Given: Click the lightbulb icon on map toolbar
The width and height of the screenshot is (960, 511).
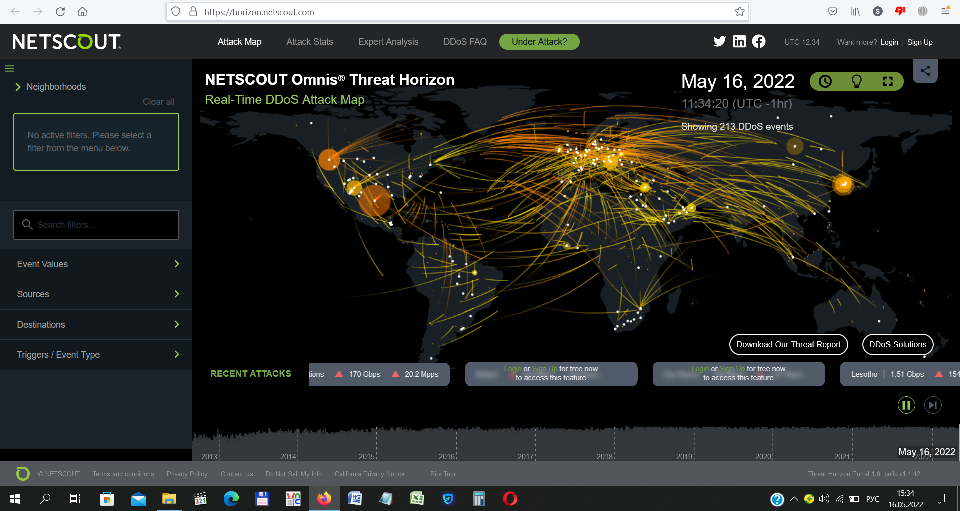Looking at the screenshot, I should pyautogui.click(x=857, y=81).
